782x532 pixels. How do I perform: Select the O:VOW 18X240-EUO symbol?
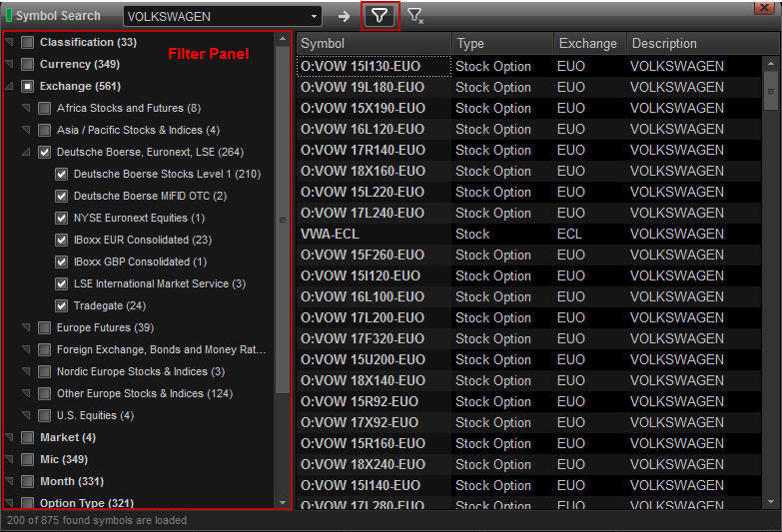click(x=363, y=464)
